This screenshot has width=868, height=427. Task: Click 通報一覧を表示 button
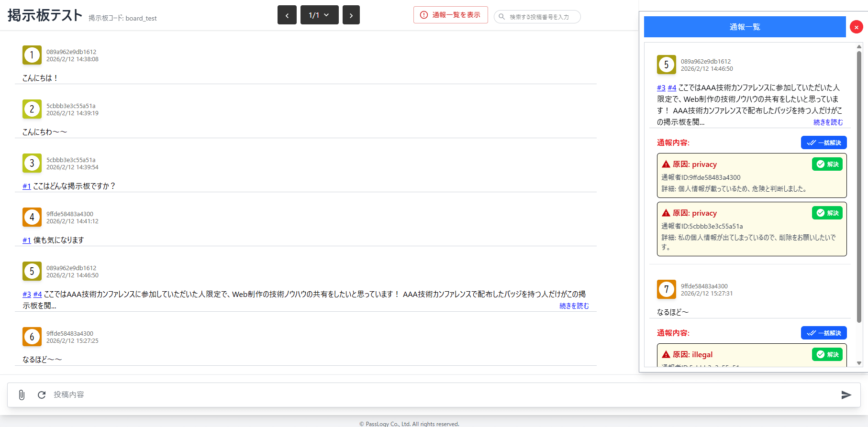450,15
